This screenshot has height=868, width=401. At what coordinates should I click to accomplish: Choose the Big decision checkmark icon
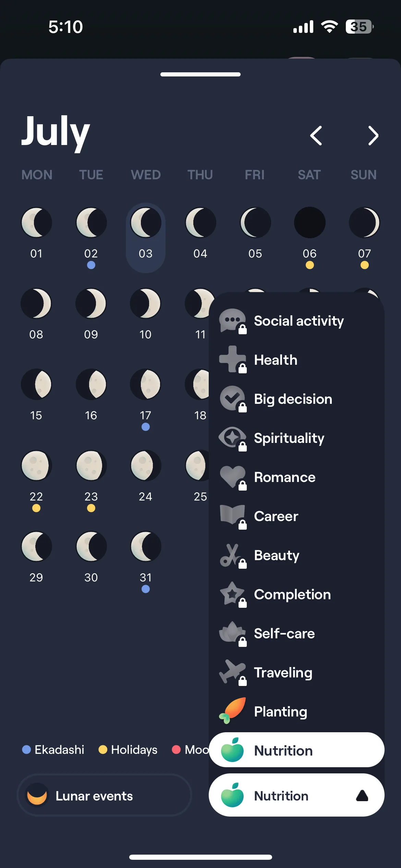click(x=232, y=399)
